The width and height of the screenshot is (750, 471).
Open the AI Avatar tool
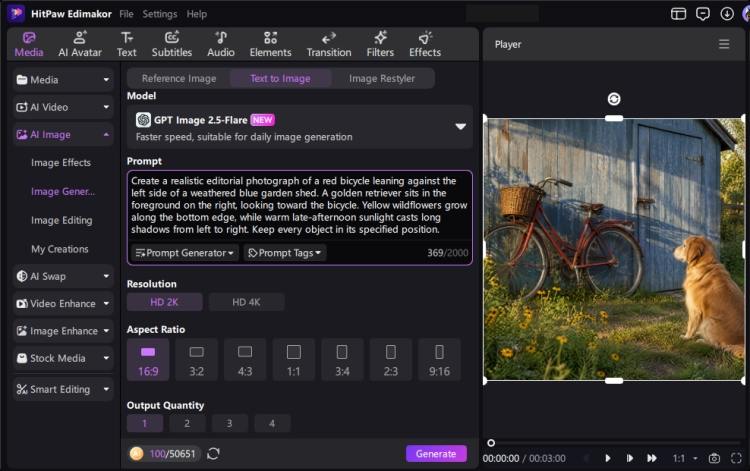(80, 44)
